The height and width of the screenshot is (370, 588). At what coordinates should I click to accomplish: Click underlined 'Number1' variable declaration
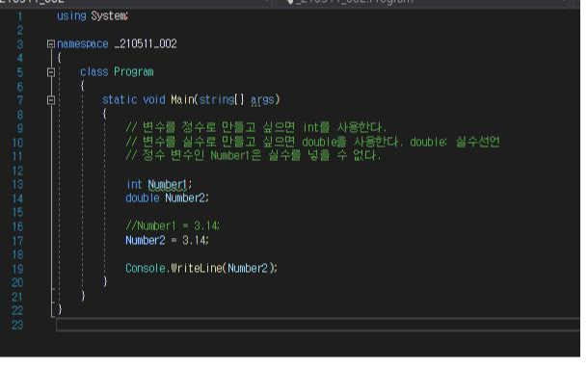(168, 184)
